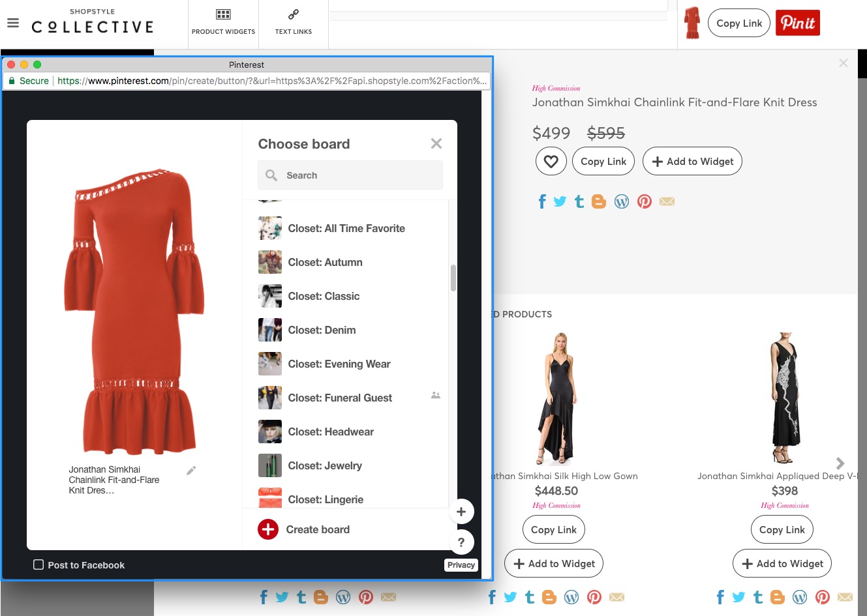Click the red Pin it button
The height and width of the screenshot is (616, 867).
coord(797,23)
